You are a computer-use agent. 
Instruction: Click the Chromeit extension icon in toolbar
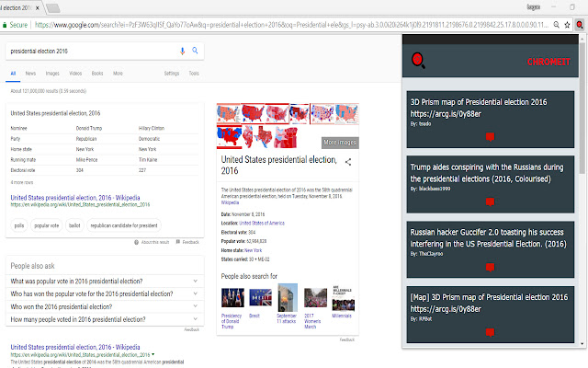(x=580, y=25)
